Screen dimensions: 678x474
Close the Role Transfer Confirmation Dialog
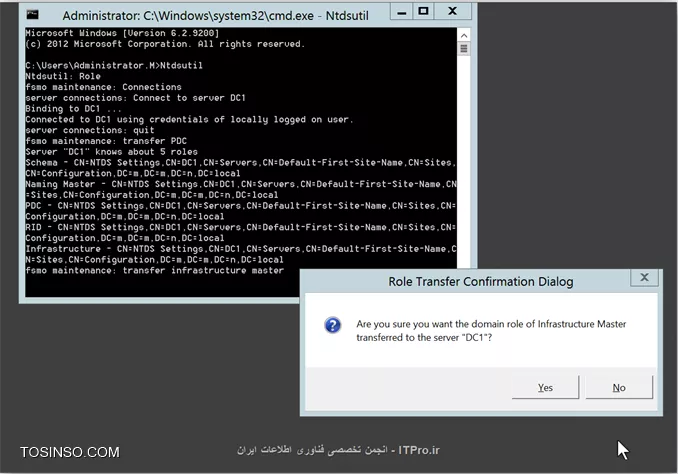coord(644,278)
